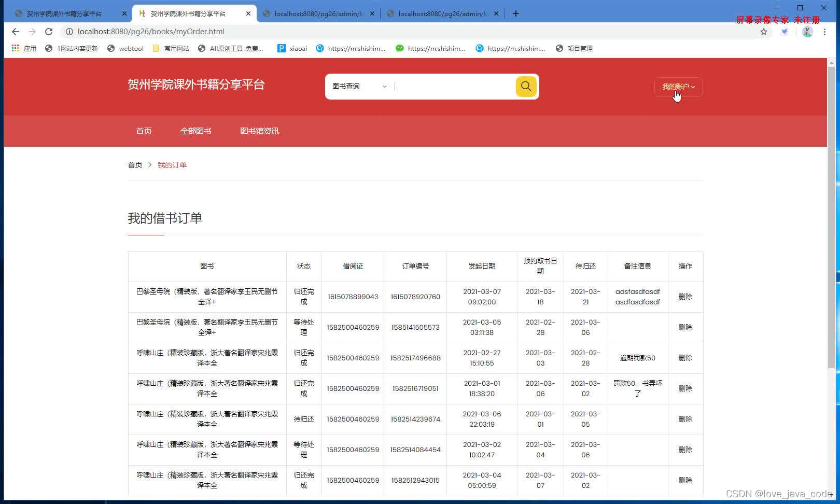Open 全部图书 in the navigation bar
Image resolution: width=840 pixels, height=504 pixels.
pos(195,131)
